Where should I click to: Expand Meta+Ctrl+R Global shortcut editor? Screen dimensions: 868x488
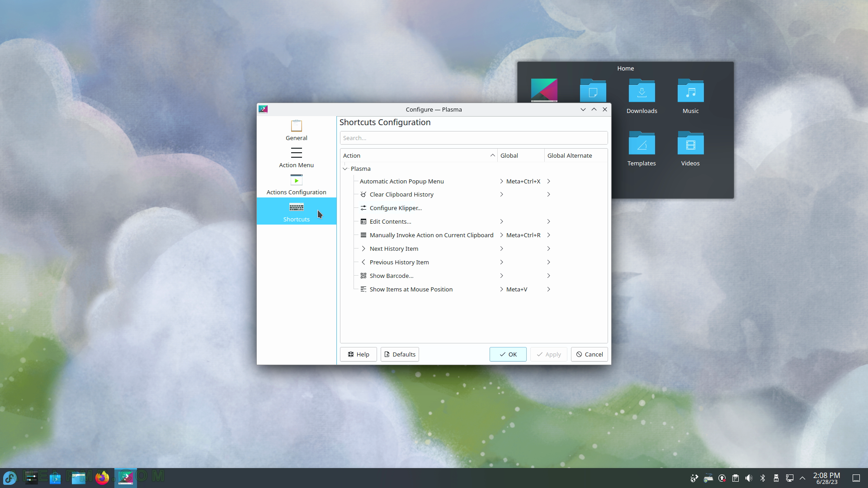(501, 235)
